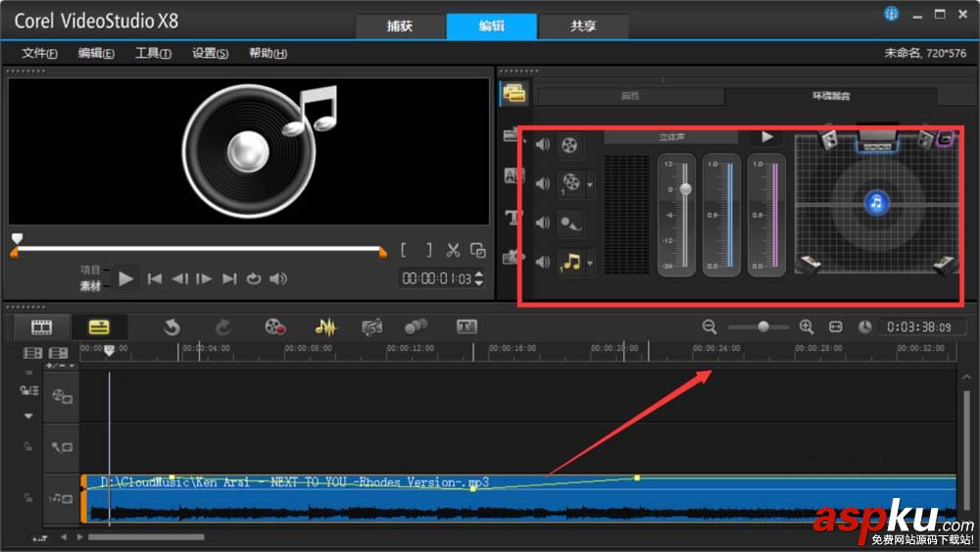Open the 编辑 menu in menu bar

click(96, 53)
